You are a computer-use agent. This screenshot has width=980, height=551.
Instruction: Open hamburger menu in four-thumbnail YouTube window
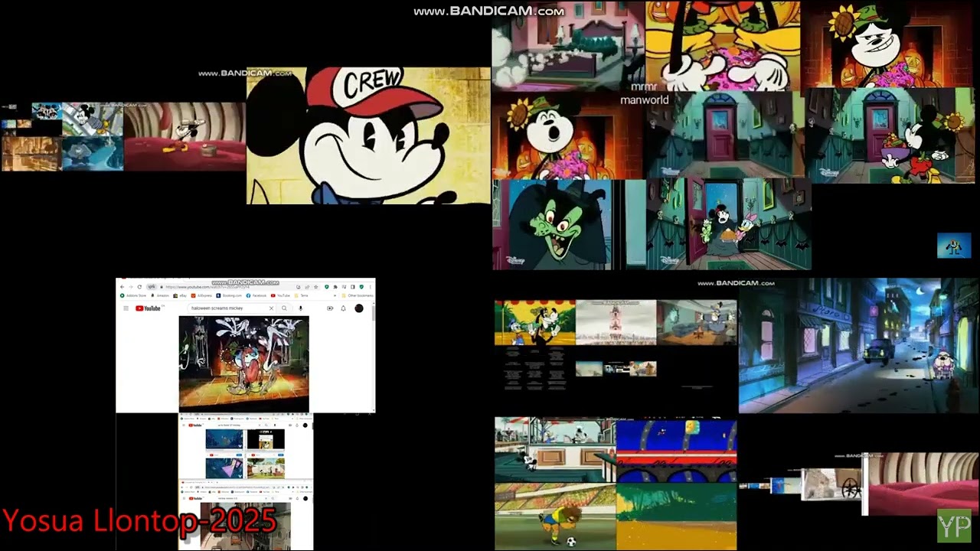click(x=184, y=425)
